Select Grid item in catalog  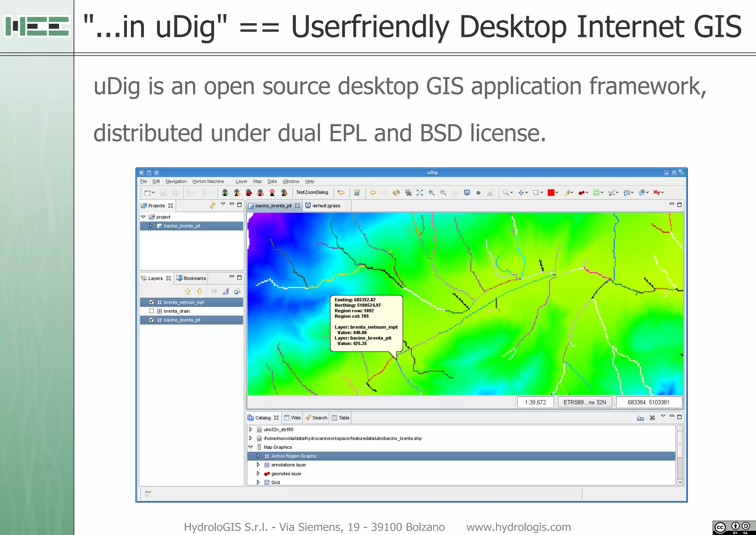(275, 482)
